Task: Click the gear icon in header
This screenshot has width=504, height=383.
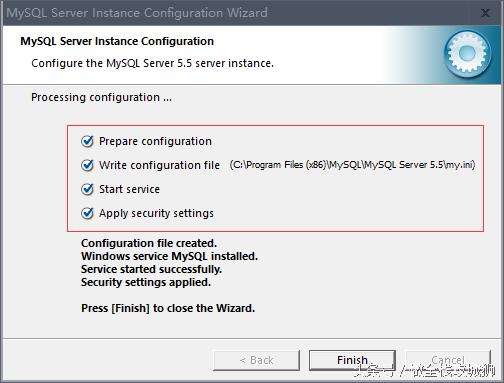Action: tap(467, 53)
